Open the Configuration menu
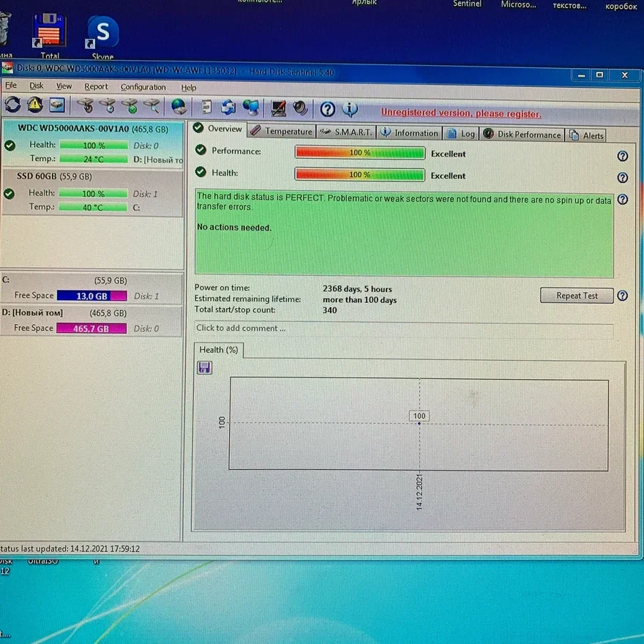Viewport: 644px width, 644px height. [143, 87]
